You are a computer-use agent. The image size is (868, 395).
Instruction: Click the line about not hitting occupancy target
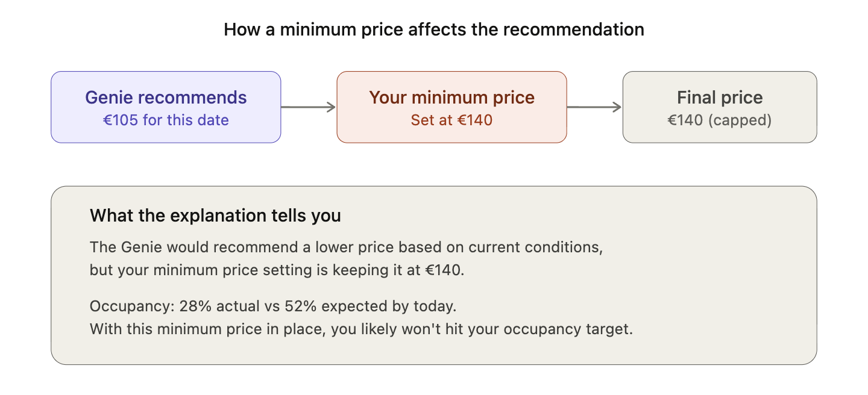[x=361, y=329]
